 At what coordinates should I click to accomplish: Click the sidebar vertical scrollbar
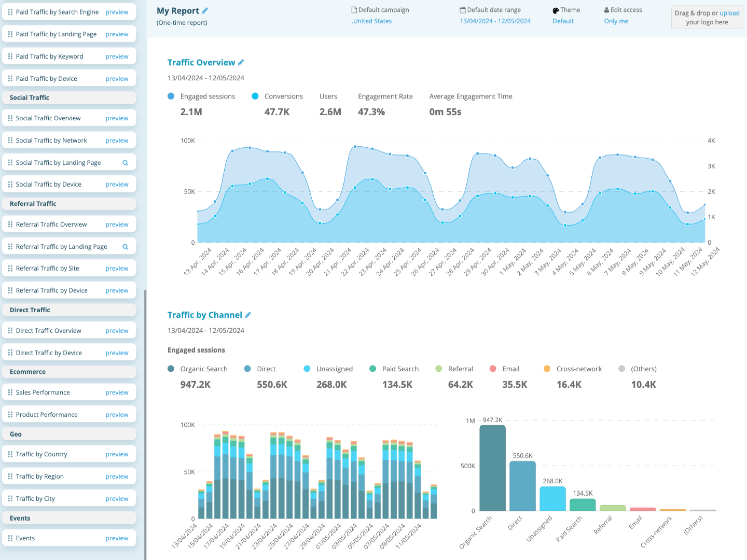click(145, 424)
